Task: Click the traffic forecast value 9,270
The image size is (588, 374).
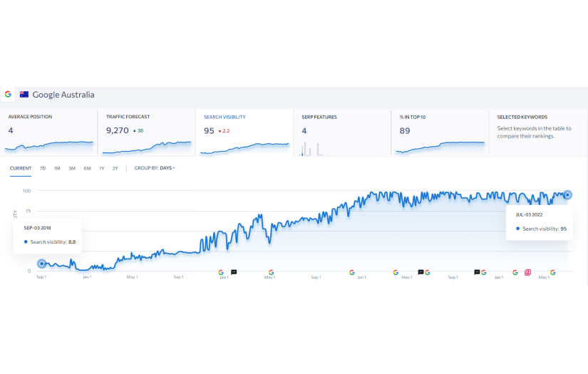Action: pyautogui.click(x=118, y=130)
